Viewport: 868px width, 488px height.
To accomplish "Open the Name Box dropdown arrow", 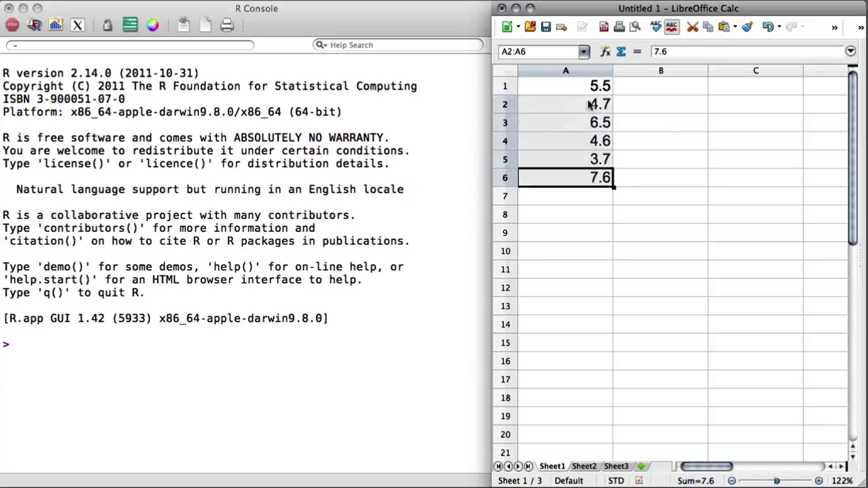I will click(584, 52).
